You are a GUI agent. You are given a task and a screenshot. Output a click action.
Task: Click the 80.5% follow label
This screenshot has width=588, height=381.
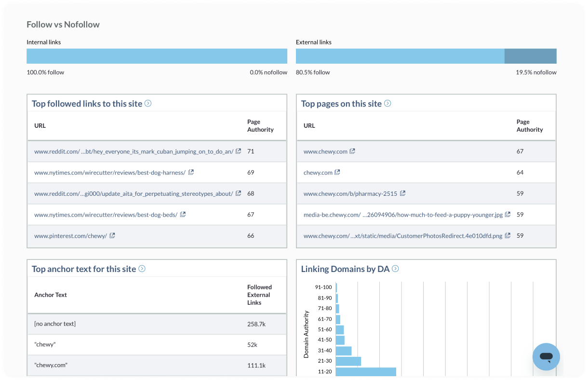(x=313, y=72)
